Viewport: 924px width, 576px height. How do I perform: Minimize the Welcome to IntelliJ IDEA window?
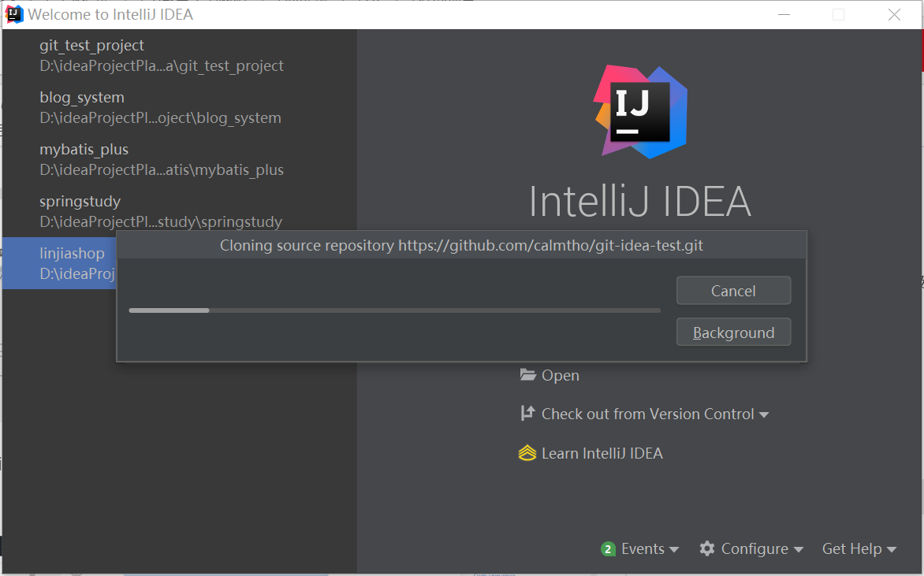point(784,15)
